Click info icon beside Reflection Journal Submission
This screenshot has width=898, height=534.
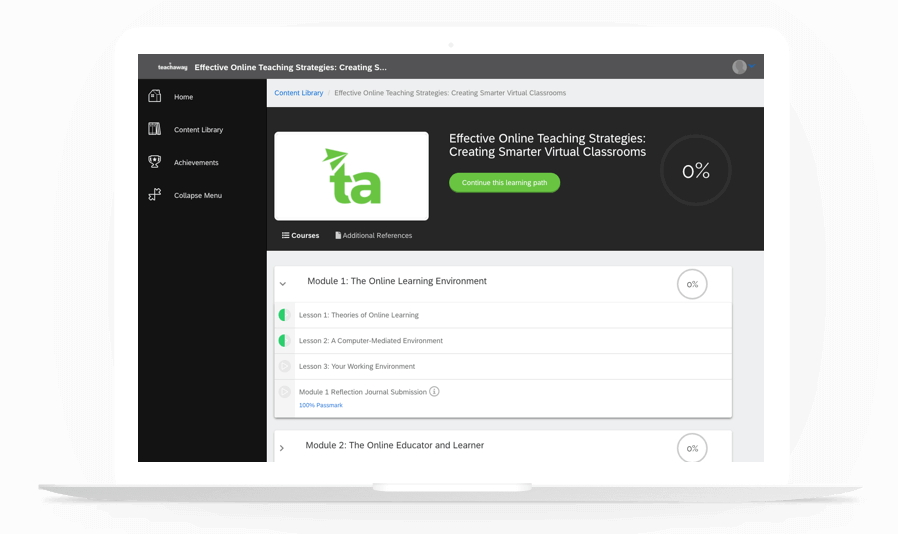click(x=434, y=391)
